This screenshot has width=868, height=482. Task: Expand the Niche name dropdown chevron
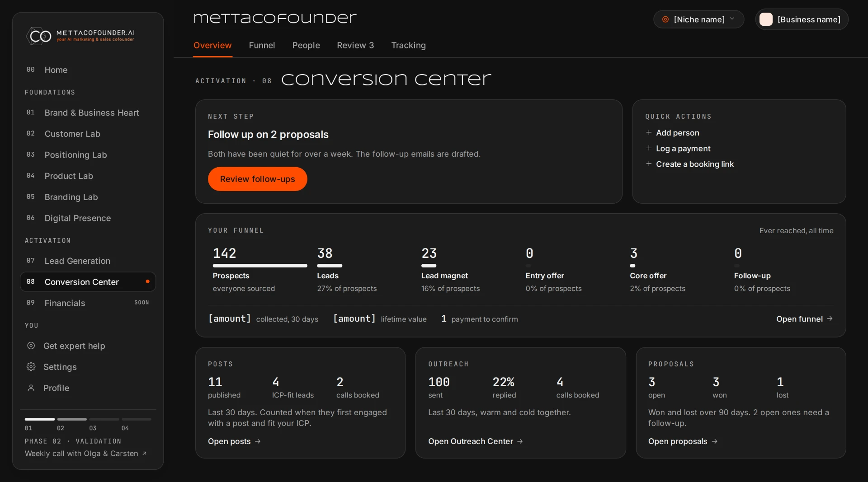[x=732, y=19]
